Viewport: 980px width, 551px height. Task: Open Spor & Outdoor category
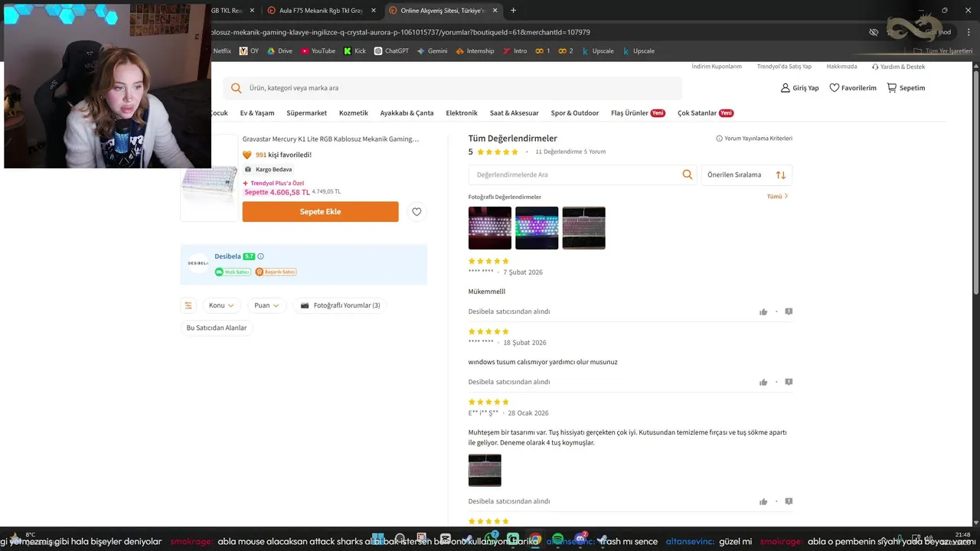(x=575, y=113)
